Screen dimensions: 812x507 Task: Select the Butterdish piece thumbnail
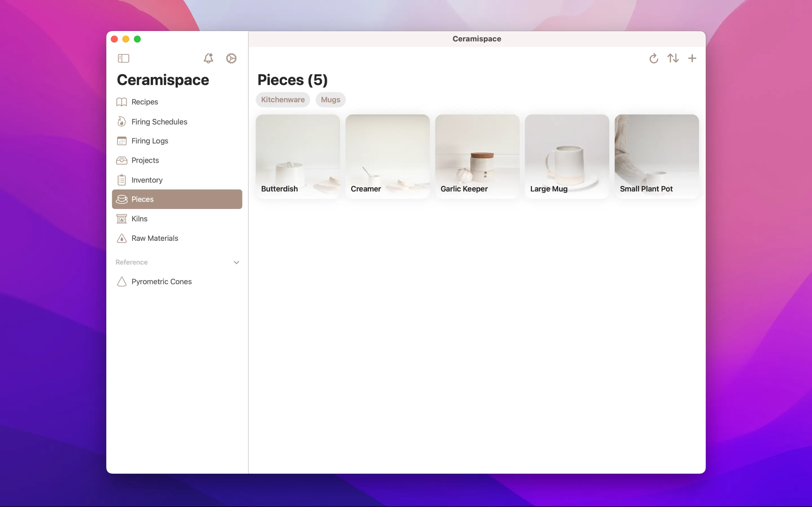coord(298,156)
